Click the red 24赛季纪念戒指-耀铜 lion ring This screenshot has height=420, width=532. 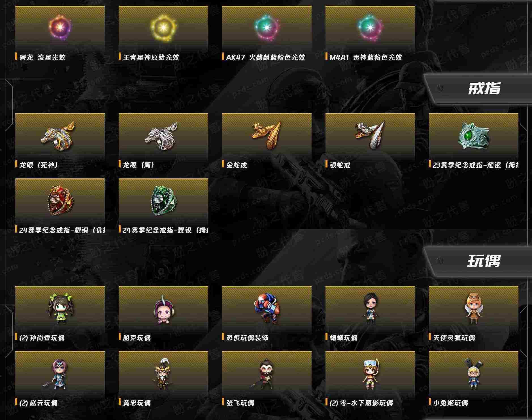(x=60, y=201)
